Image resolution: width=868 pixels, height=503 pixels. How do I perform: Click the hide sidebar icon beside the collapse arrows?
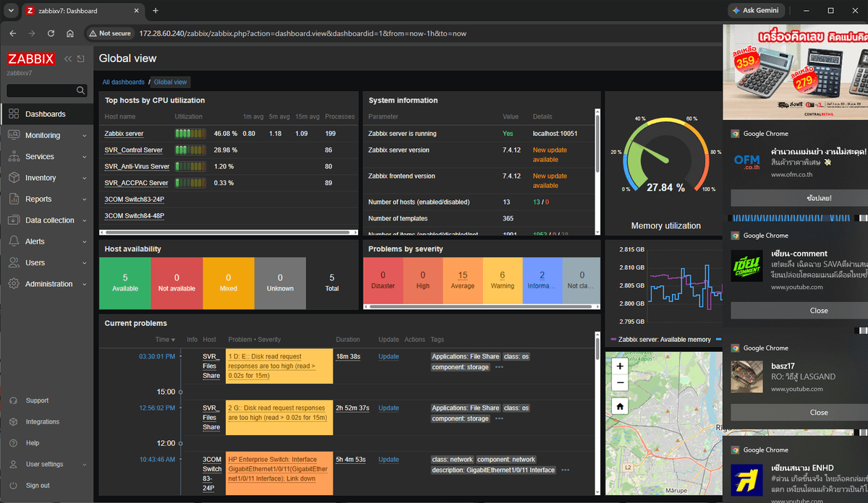point(81,59)
